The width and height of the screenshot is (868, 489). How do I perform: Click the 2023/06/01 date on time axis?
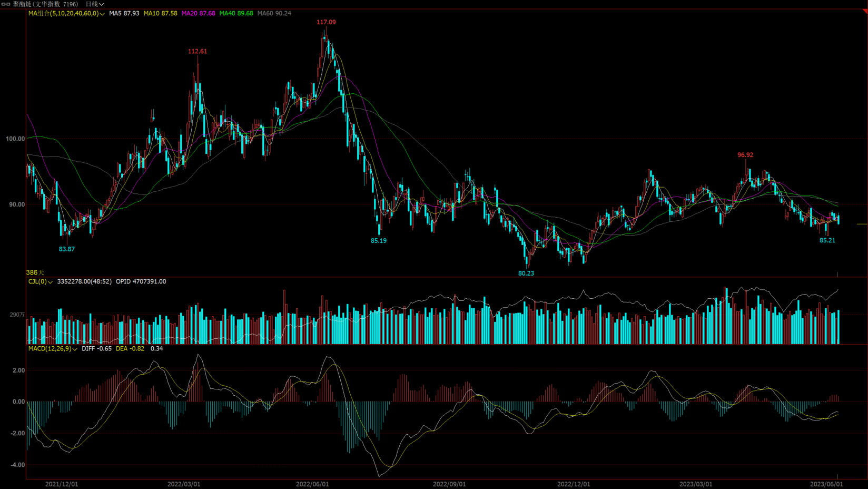pos(826,484)
